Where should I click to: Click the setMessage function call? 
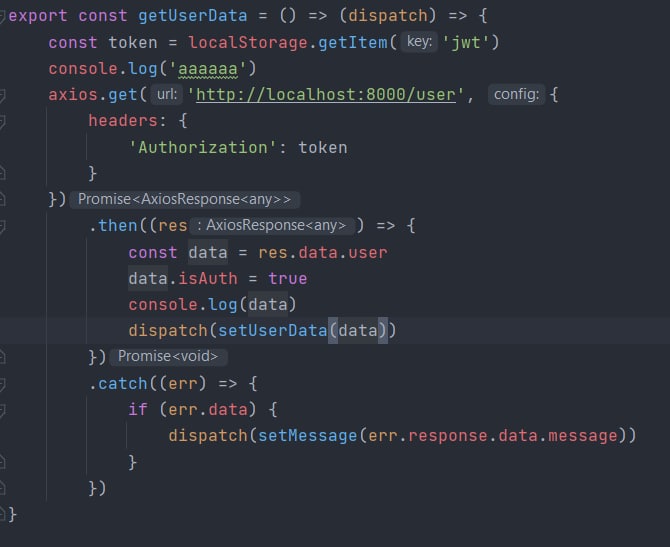[308, 436]
